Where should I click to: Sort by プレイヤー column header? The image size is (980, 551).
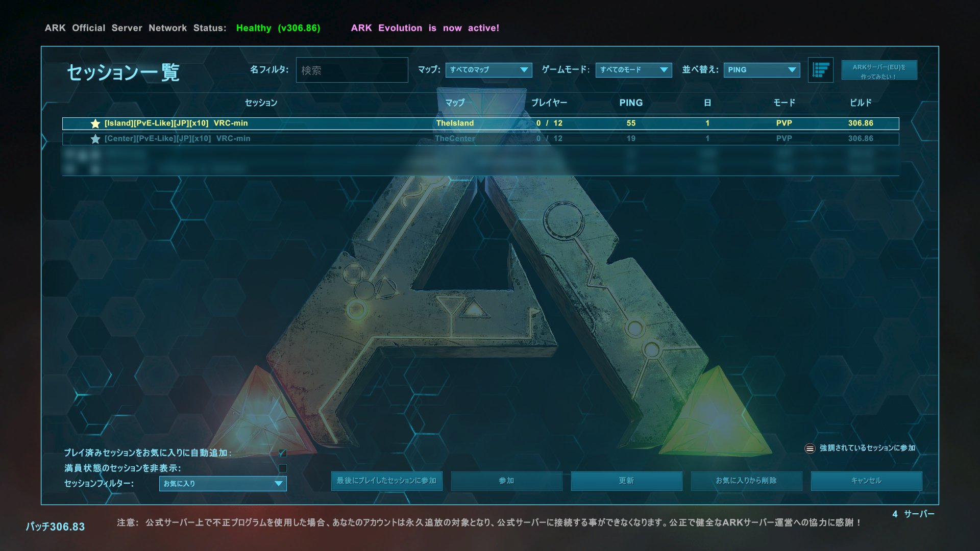[549, 103]
